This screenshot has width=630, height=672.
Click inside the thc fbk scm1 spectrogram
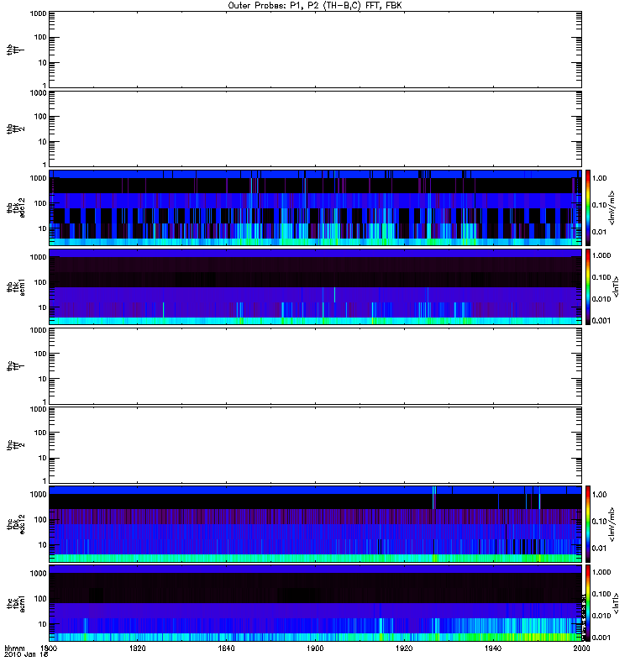315,603
